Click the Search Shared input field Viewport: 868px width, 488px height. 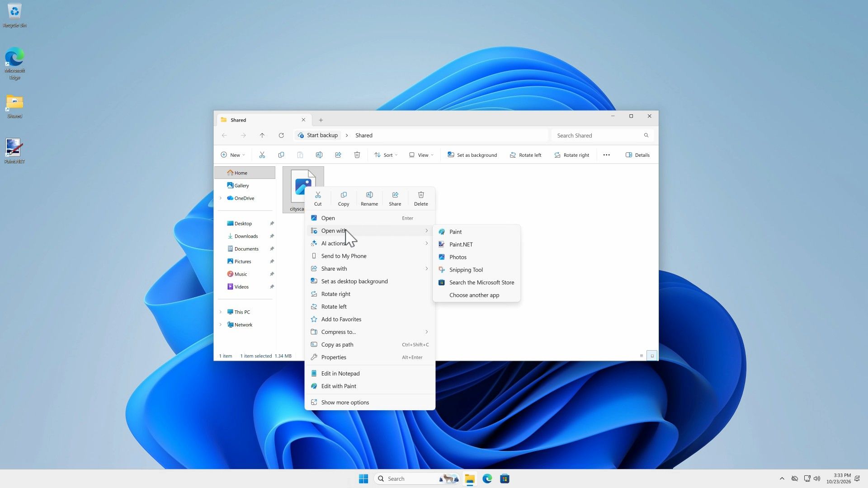point(602,136)
